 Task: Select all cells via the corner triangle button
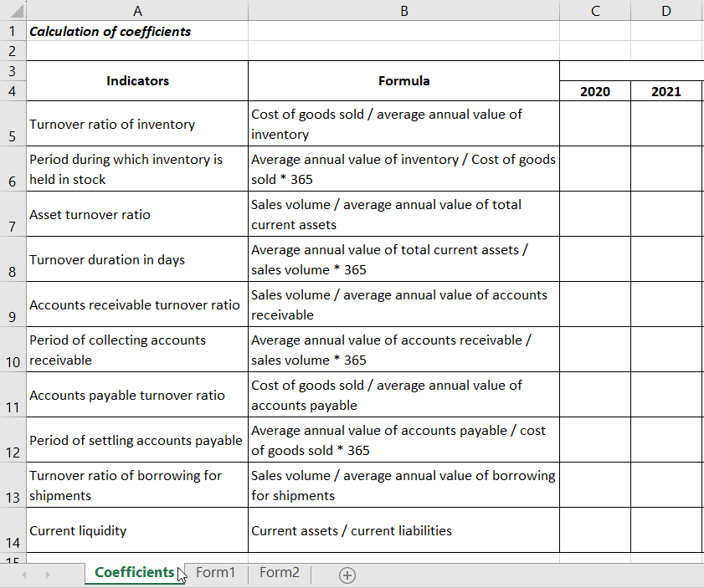pyautogui.click(x=13, y=9)
